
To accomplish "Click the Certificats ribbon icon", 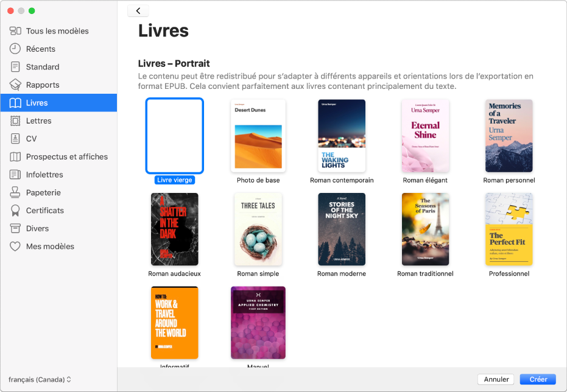I will point(15,211).
